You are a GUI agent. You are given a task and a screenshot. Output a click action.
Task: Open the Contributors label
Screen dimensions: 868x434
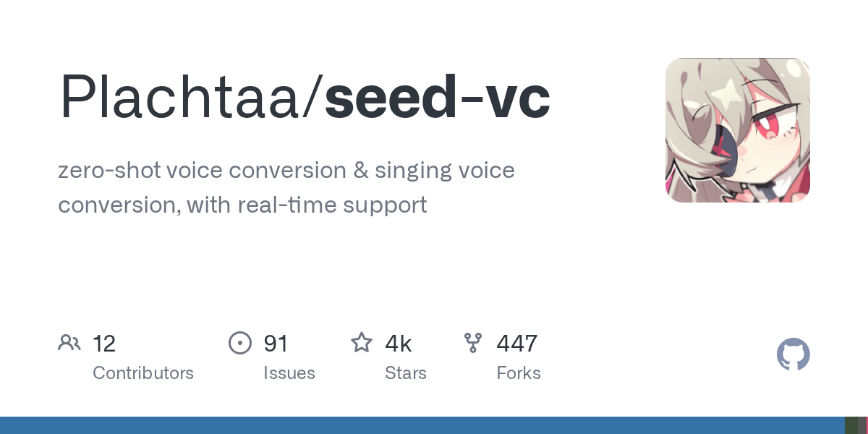(143, 373)
